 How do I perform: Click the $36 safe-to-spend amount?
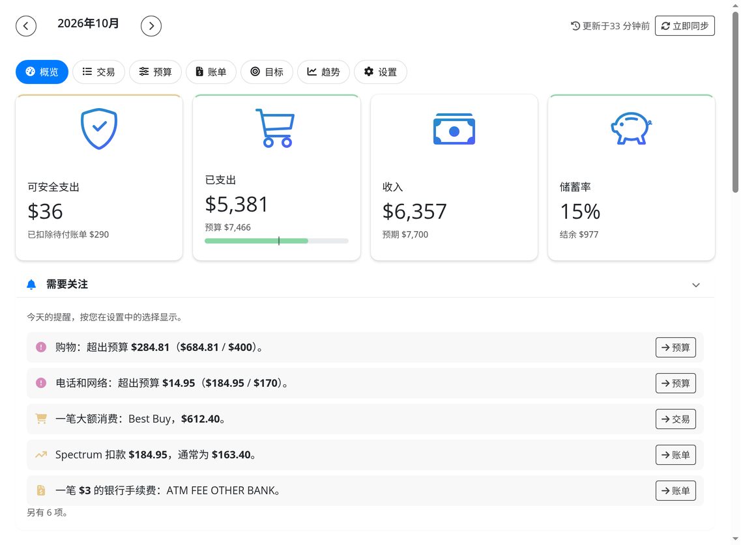[x=45, y=212]
